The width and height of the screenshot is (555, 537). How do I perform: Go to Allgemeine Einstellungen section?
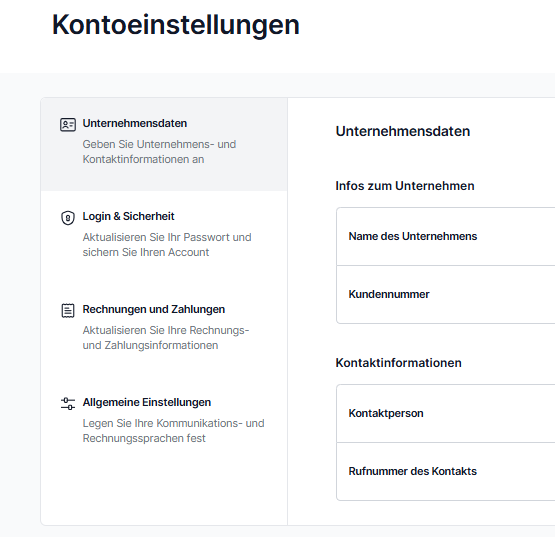164,423
